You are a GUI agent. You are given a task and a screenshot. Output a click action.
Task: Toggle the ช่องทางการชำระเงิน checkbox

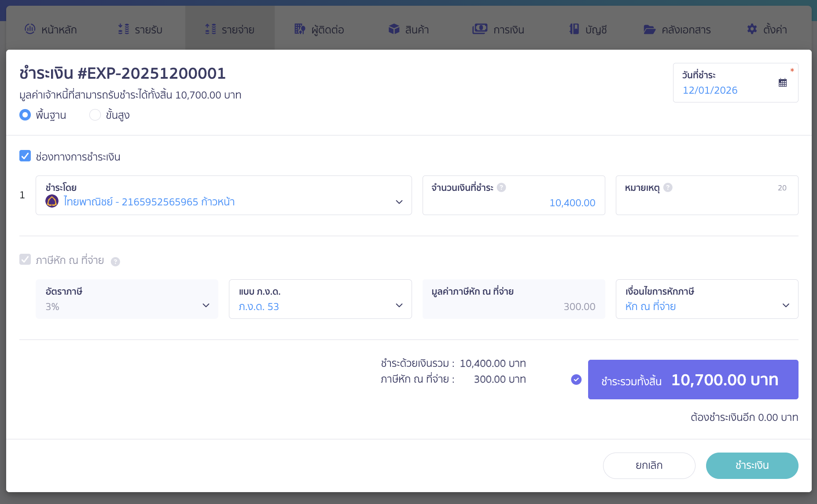pos(25,156)
